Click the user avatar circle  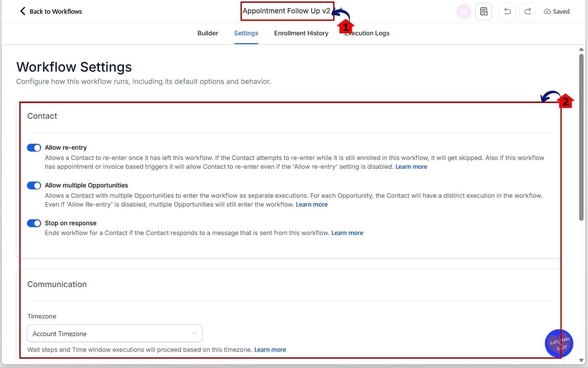463,11
